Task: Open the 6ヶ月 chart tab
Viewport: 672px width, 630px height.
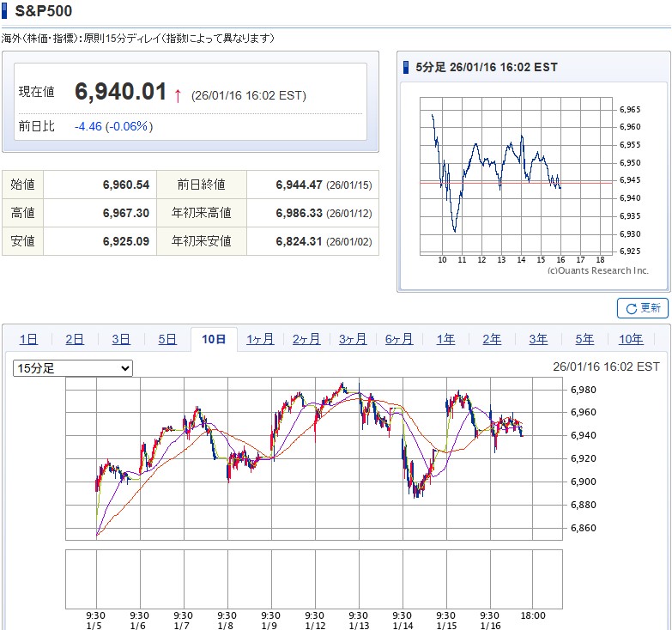Action: pyautogui.click(x=399, y=339)
